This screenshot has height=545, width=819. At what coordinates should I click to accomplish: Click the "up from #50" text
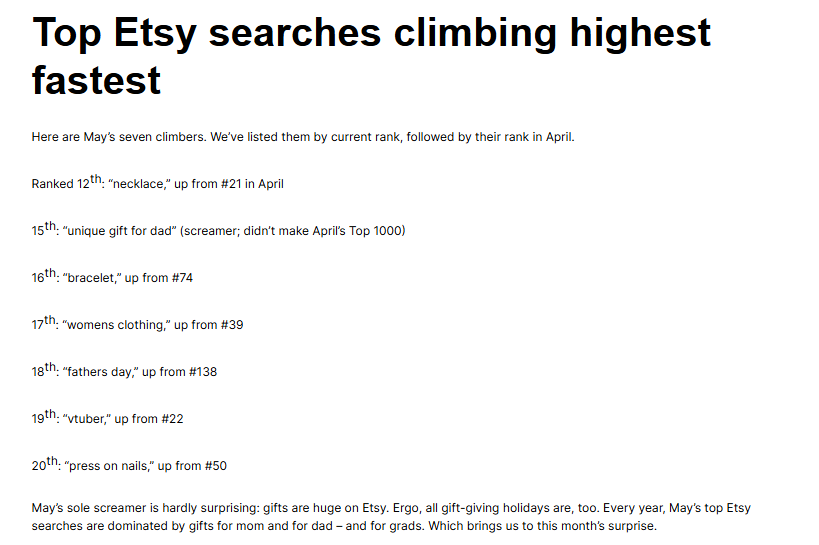click(193, 466)
